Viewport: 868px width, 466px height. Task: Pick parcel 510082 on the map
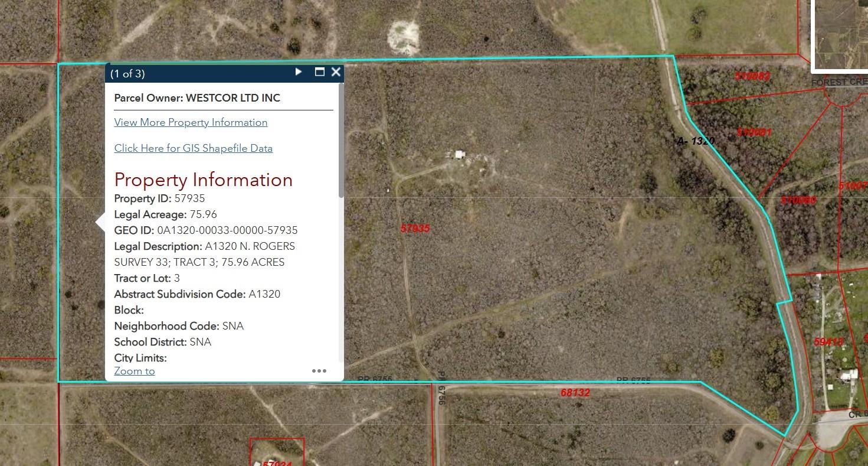click(x=752, y=76)
